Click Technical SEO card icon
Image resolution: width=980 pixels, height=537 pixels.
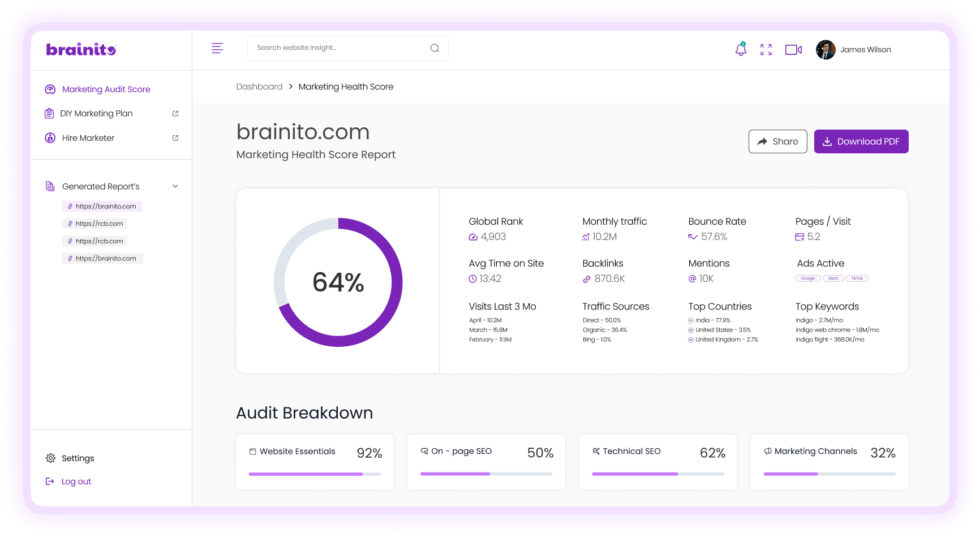pyautogui.click(x=596, y=452)
